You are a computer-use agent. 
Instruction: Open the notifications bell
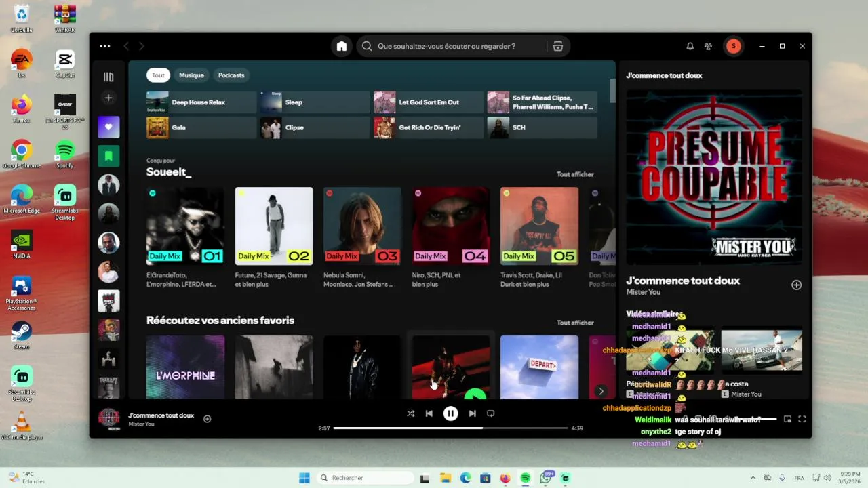click(x=690, y=46)
